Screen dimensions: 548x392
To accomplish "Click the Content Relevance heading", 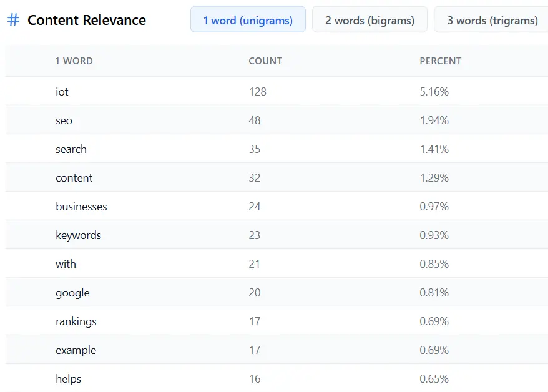I will [x=87, y=20].
